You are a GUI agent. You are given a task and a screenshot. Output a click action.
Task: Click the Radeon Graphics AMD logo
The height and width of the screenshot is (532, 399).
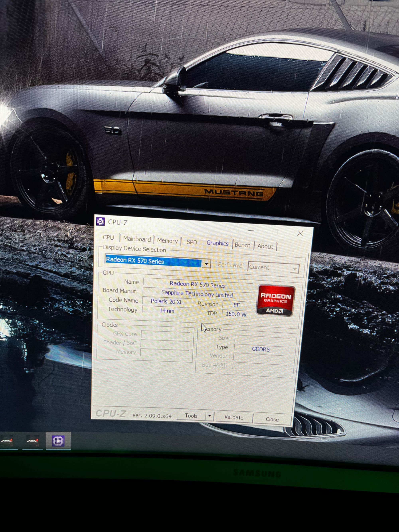(x=276, y=301)
